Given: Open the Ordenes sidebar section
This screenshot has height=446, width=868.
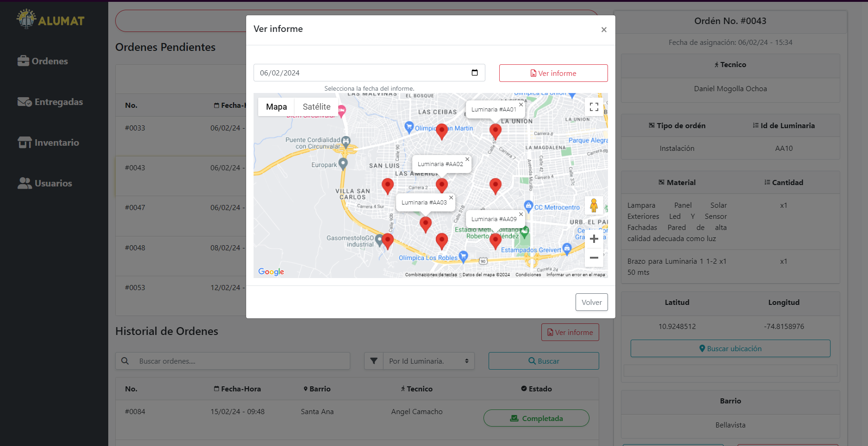Looking at the screenshot, I should point(43,61).
